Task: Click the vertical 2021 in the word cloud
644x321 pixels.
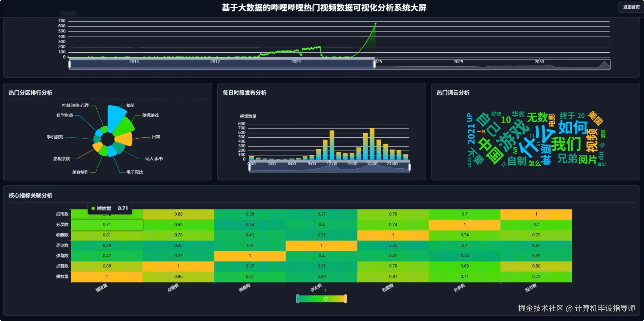Action: point(471,133)
